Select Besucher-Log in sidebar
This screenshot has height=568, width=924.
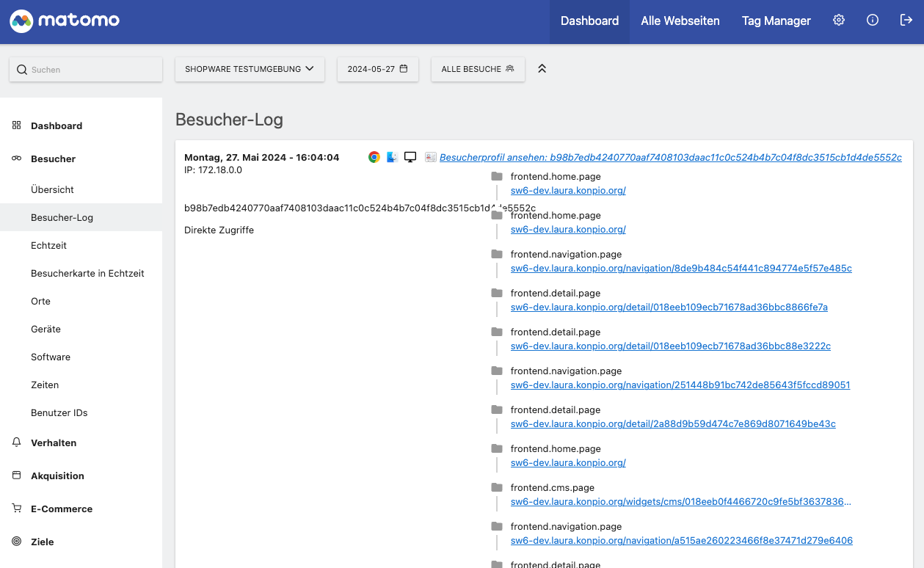[x=81, y=217]
